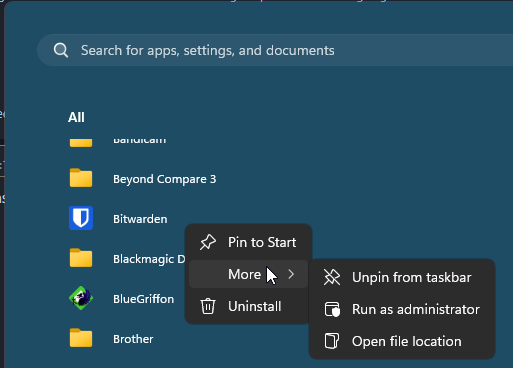Viewport: 513px width, 368px height.
Task: Expand the Blackmagic Design folder
Action: click(x=81, y=258)
